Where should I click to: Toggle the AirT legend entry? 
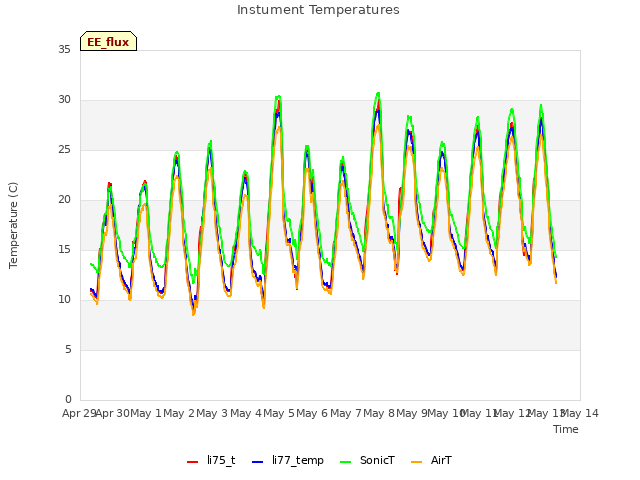[x=431, y=460]
